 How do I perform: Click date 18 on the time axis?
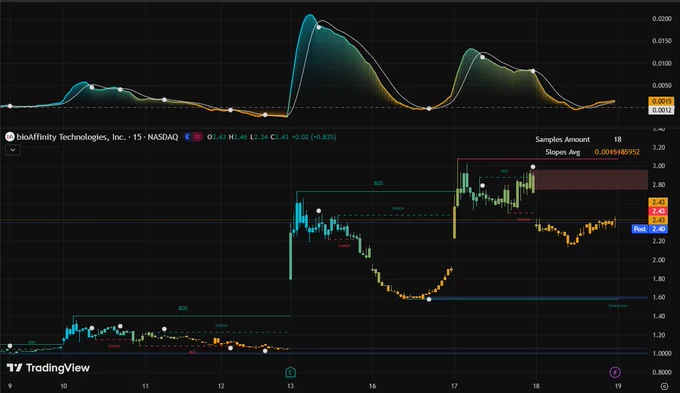click(x=536, y=386)
